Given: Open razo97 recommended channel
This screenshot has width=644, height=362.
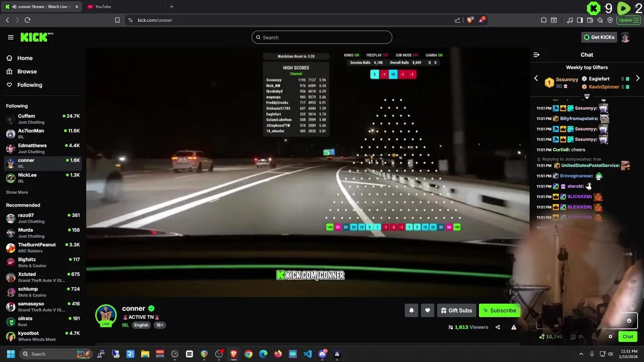Looking at the screenshot, I should tap(43, 218).
